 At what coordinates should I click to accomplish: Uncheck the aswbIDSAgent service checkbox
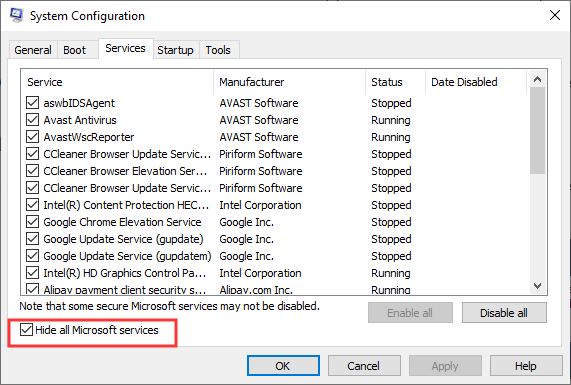coord(32,103)
